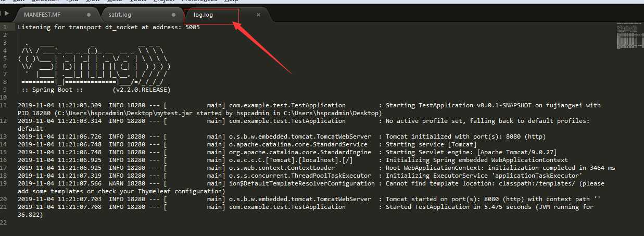Click line number 1 in gutter
This screenshot has height=236, width=644.
[x=5, y=27]
